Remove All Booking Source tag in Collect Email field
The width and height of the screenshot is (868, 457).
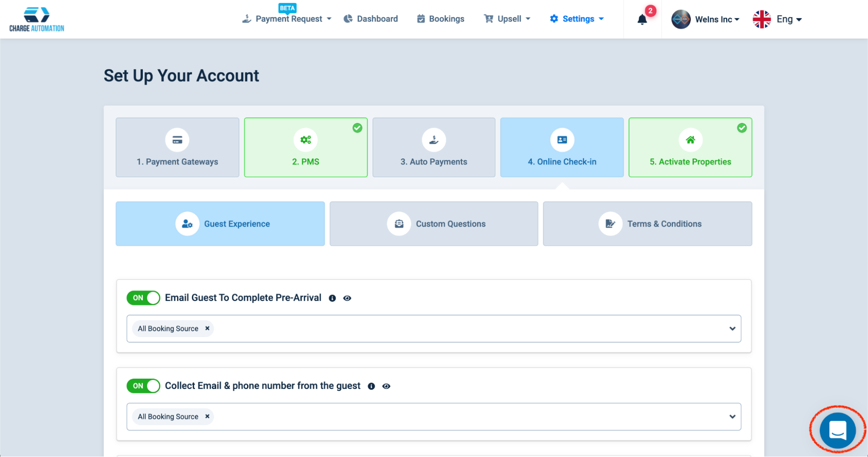[x=208, y=416]
